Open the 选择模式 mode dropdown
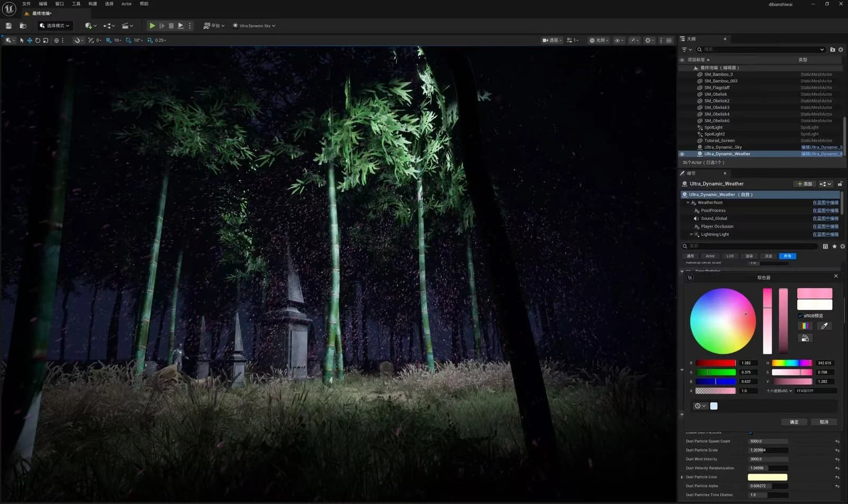This screenshot has height=504, width=848. pos(55,25)
